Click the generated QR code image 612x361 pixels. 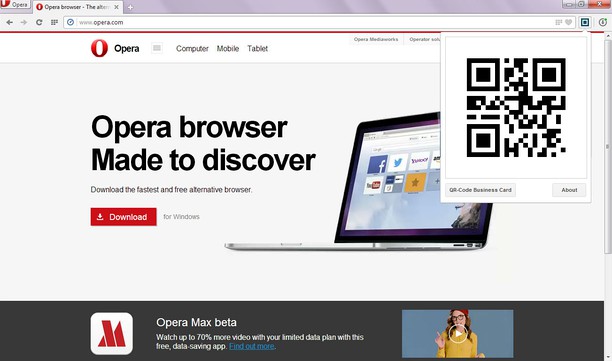point(516,107)
